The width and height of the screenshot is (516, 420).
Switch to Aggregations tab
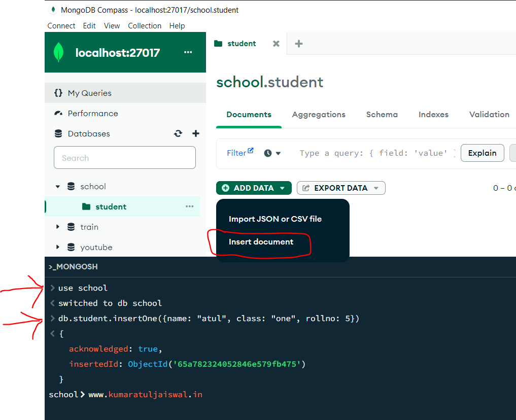[x=319, y=115]
